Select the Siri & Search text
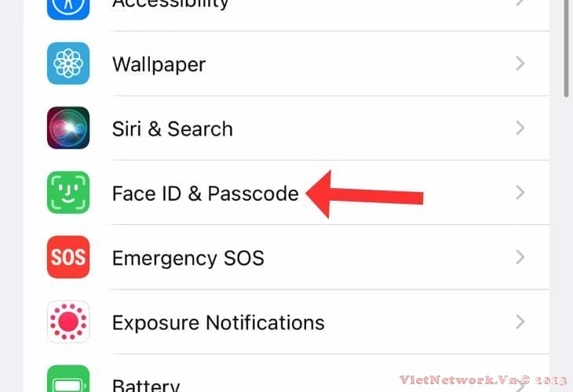Image resolution: width=573 pixels, height=392 pixels. coord(172,129)
